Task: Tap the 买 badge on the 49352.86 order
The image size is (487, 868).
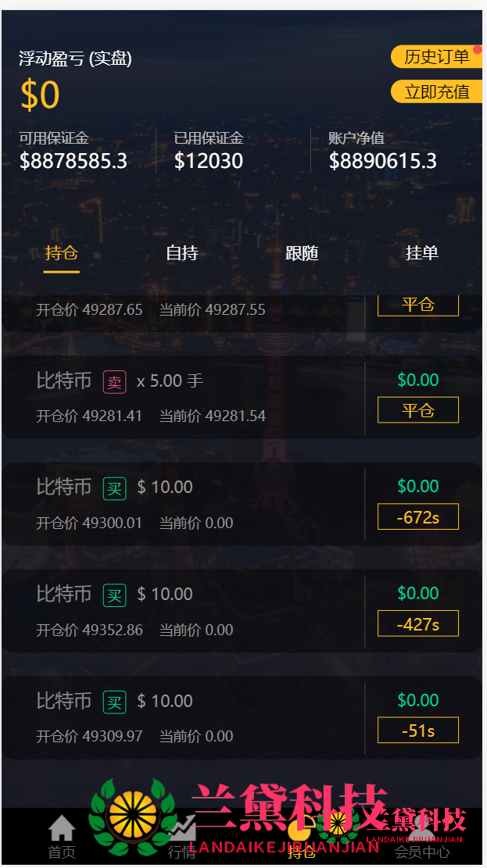Action: point(114,595)
